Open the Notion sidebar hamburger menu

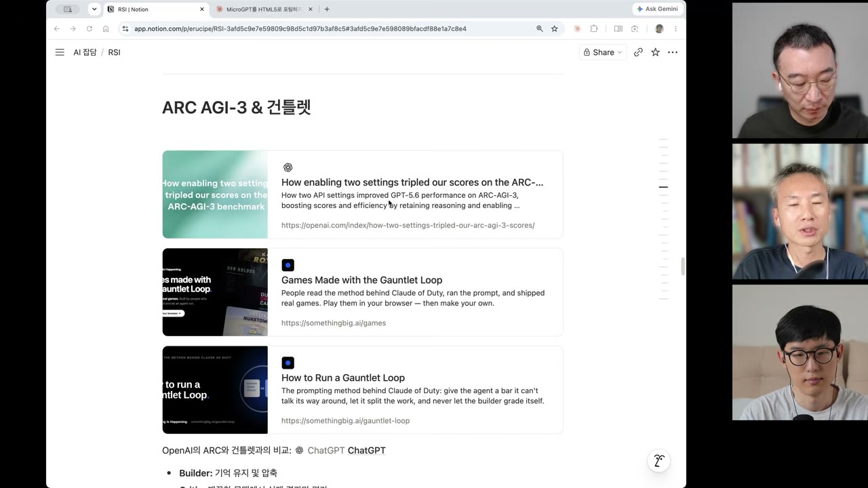pyautogui.click(x=60, y=52)
